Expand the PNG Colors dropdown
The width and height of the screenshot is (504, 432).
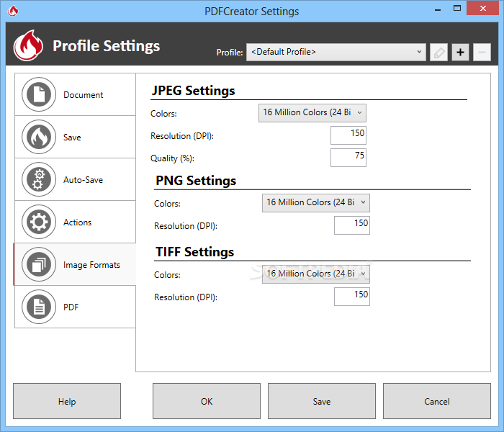click(316, 203)
